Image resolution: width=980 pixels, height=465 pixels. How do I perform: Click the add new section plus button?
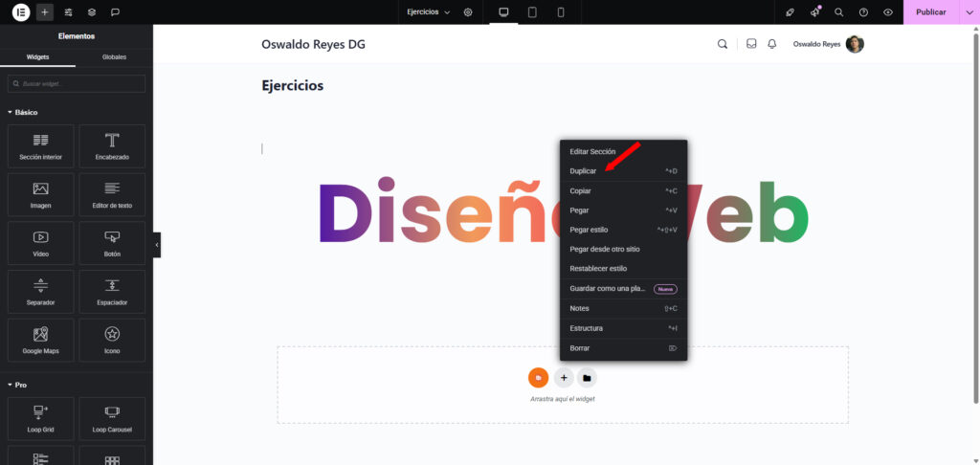click(564, 378)
